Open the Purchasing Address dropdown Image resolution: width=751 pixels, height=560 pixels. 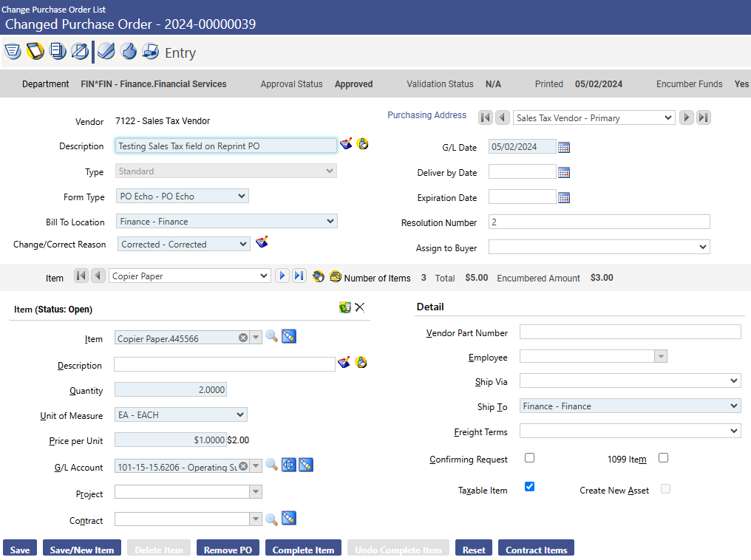(594, 117)
